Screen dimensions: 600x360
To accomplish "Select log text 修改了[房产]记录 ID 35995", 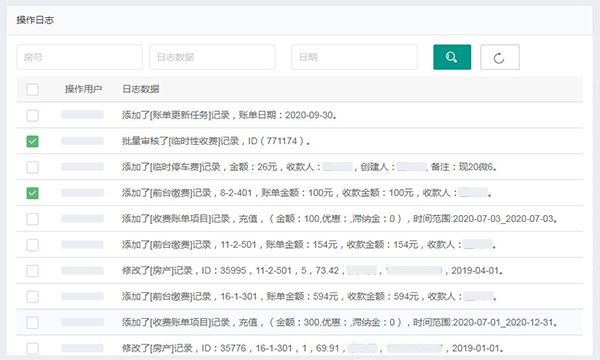I will tap(312, 271).
